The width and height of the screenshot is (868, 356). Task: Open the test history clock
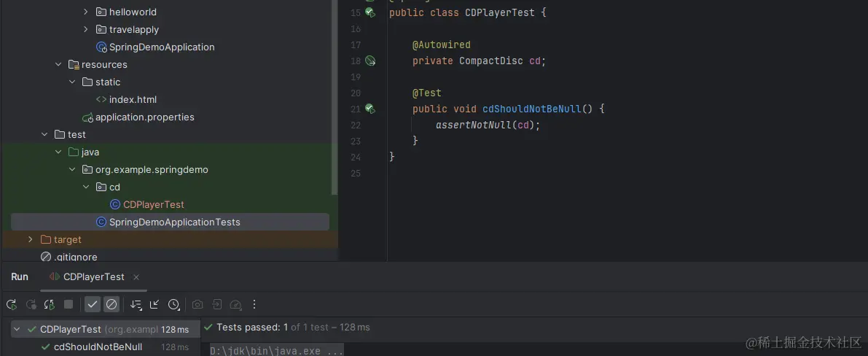(174, 304)
